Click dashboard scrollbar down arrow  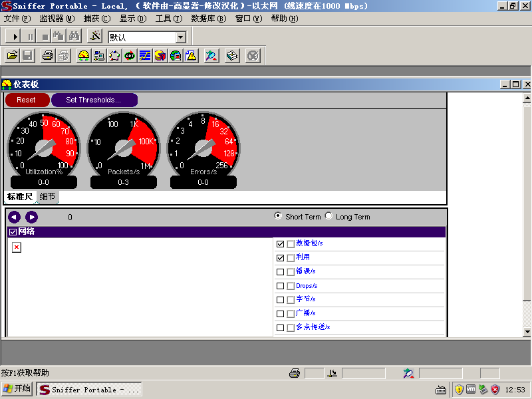527,331
